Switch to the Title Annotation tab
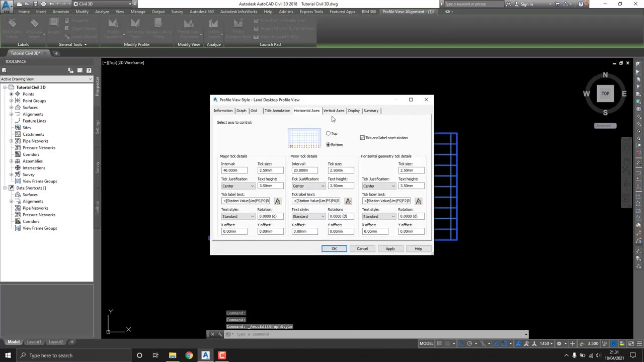This screenshot has width=644, height=362. point(277,111)
